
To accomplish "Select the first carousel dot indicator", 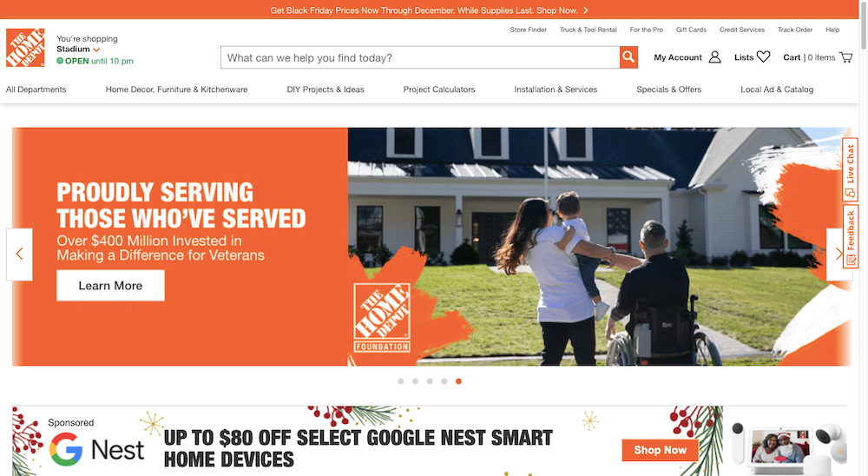I will (401, 381).
